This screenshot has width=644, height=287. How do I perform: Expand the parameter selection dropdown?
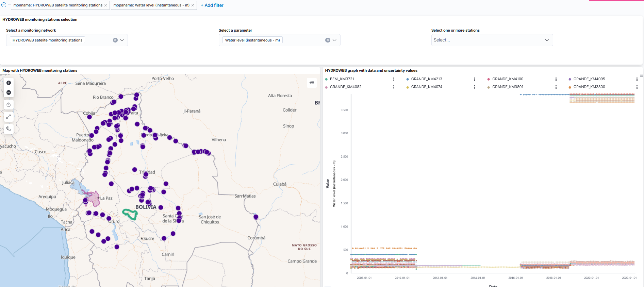click(x=334, y=40)
